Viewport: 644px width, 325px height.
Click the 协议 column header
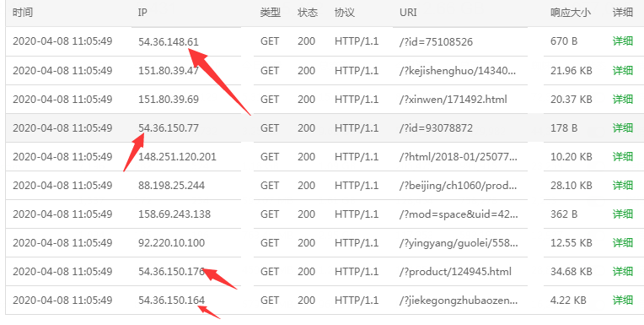345,13
